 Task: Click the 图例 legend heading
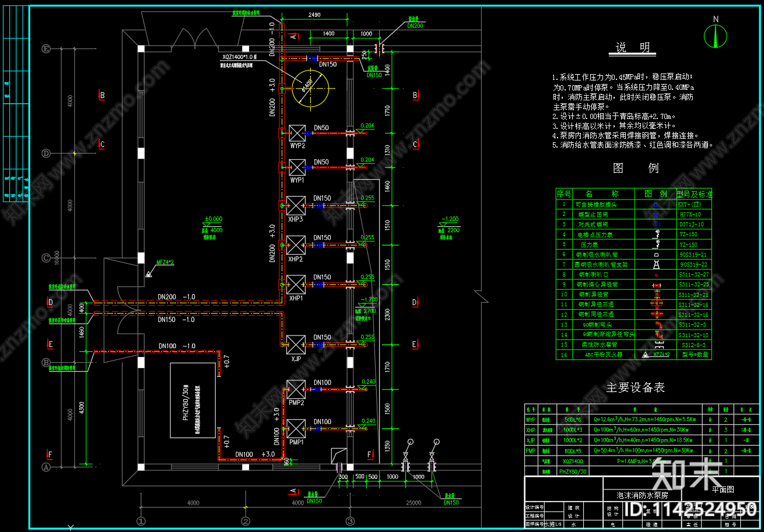(636, 169)
